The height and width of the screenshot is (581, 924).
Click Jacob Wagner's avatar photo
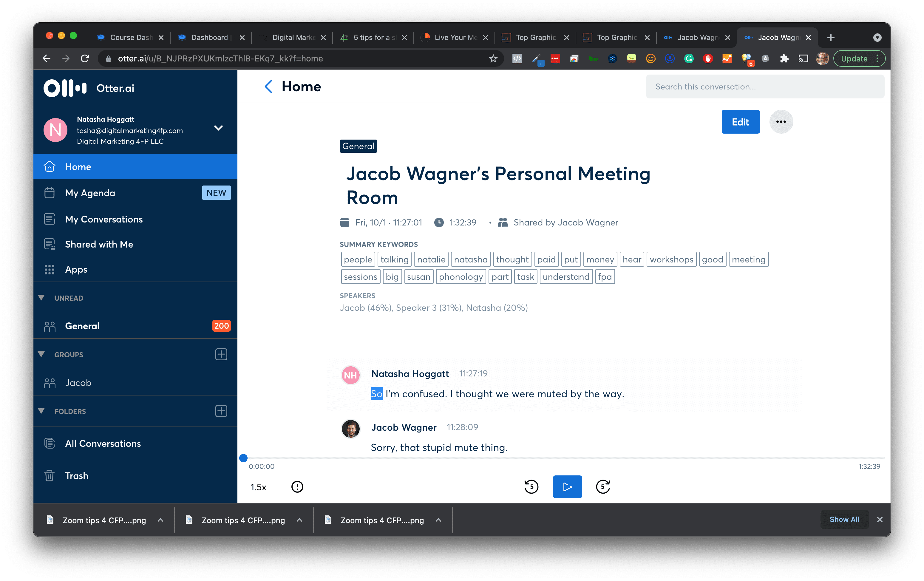(x=350, y=429)
